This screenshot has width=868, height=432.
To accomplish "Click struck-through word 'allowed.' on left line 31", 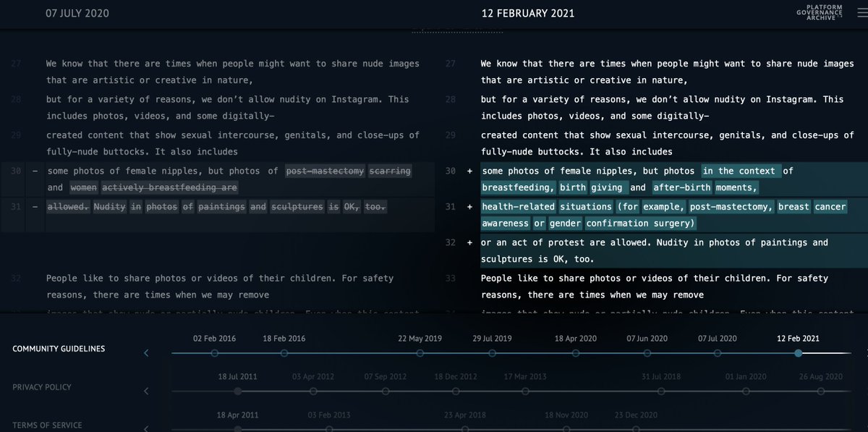I will tap(69, 207).
